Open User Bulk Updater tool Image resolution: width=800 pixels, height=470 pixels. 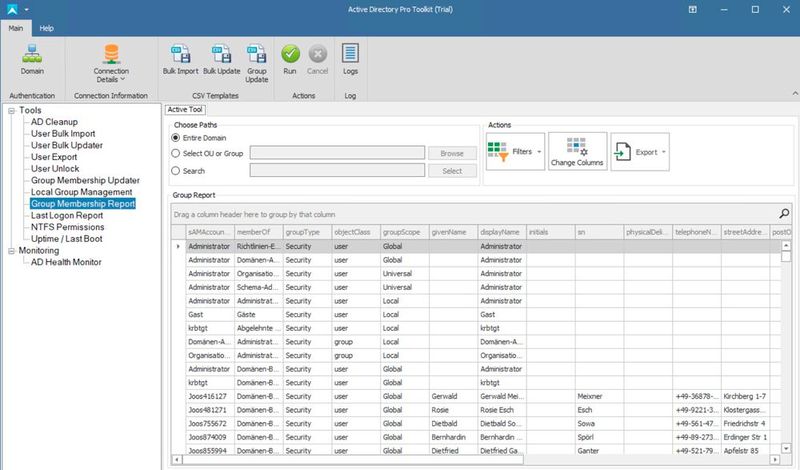click(x=67, y=145)
